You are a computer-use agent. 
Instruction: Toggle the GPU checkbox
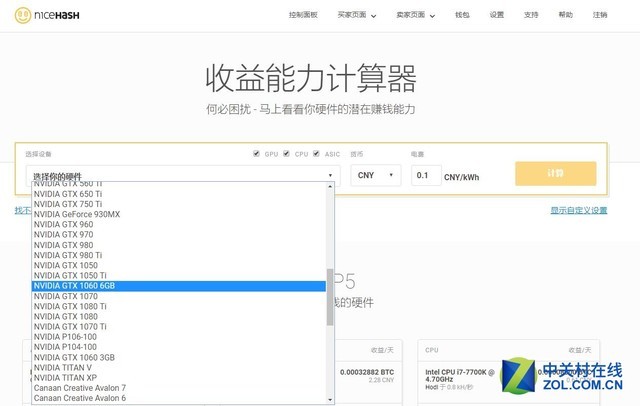tap(256, 153)
